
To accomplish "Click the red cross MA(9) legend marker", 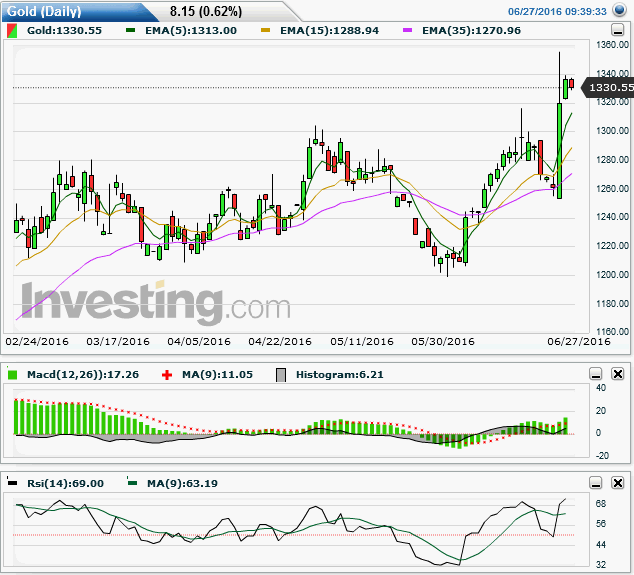I will pyautogui.click(x=167, y=375).
